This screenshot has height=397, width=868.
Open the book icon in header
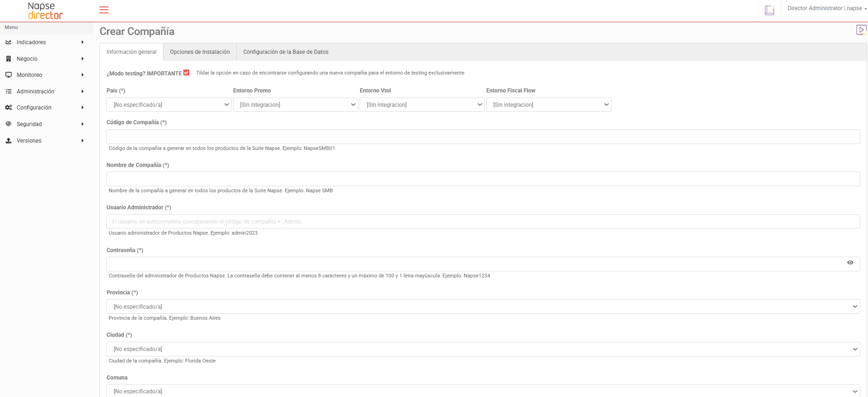click(x=769, y=10)
